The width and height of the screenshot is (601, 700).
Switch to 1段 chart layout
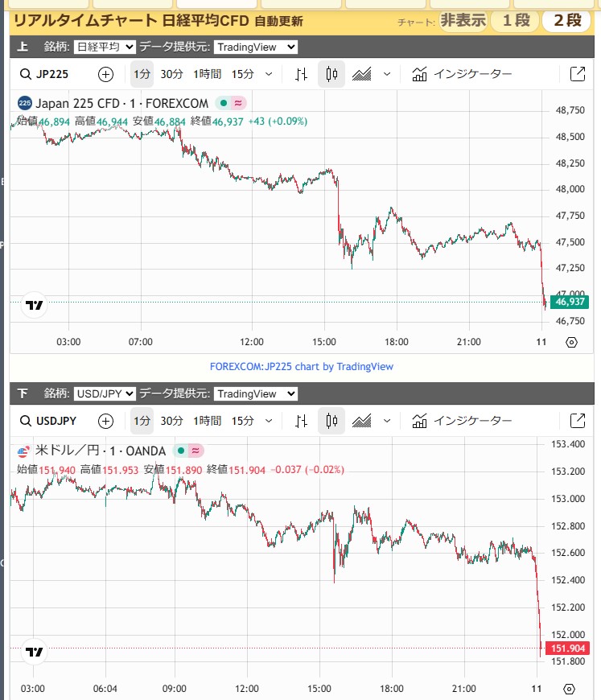pos(516,21)
